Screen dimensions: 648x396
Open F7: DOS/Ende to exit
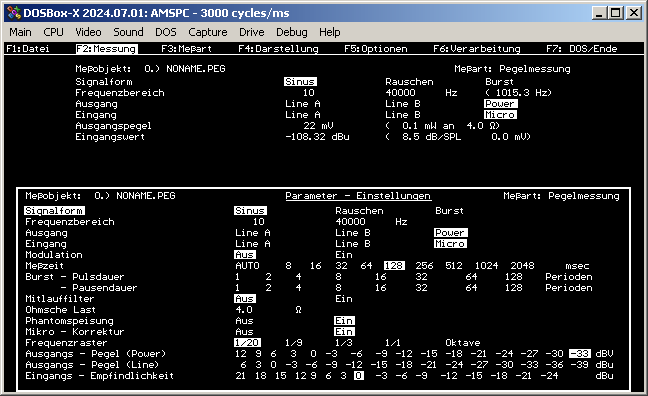point(581,49)
